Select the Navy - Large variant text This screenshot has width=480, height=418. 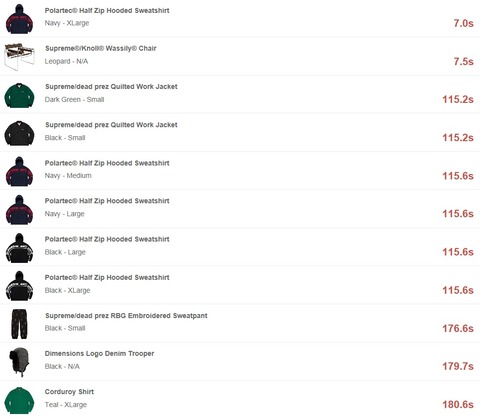click(64, 214)
